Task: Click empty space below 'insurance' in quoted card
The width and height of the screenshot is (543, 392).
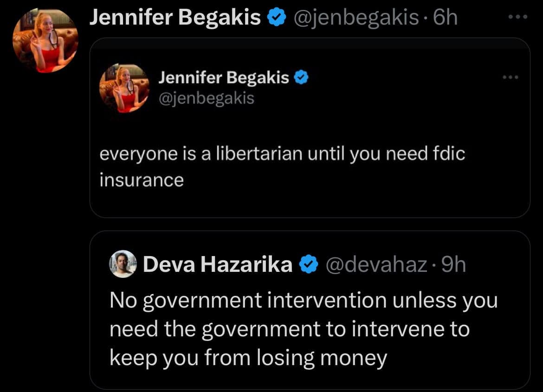Action: [310, 202]
